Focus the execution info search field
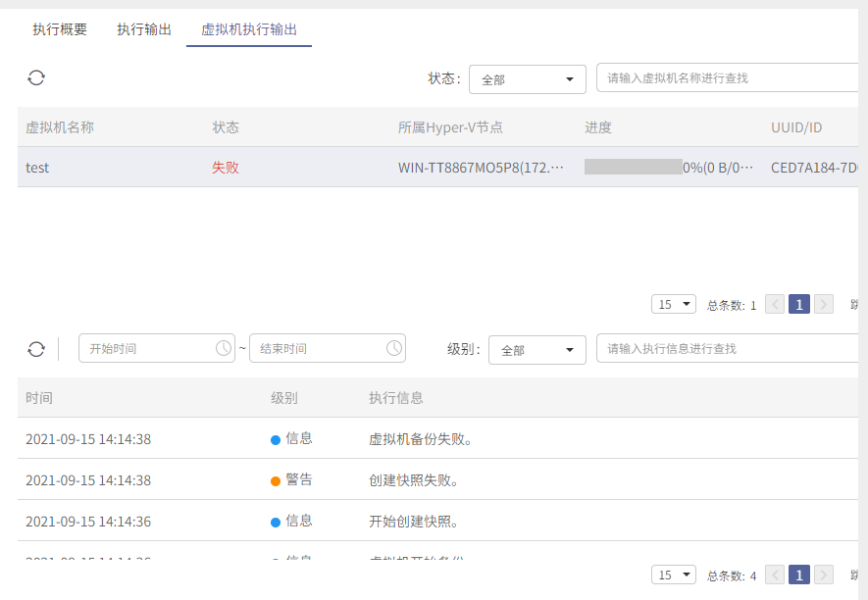868x600 pixels. coord(727,348)
